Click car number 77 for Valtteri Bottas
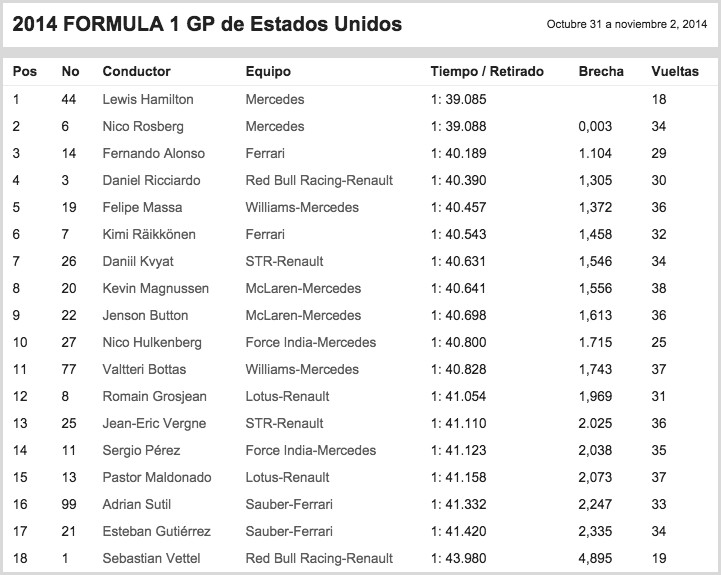The height and width of the screenshot is (575, 721). tap(70, 370)
